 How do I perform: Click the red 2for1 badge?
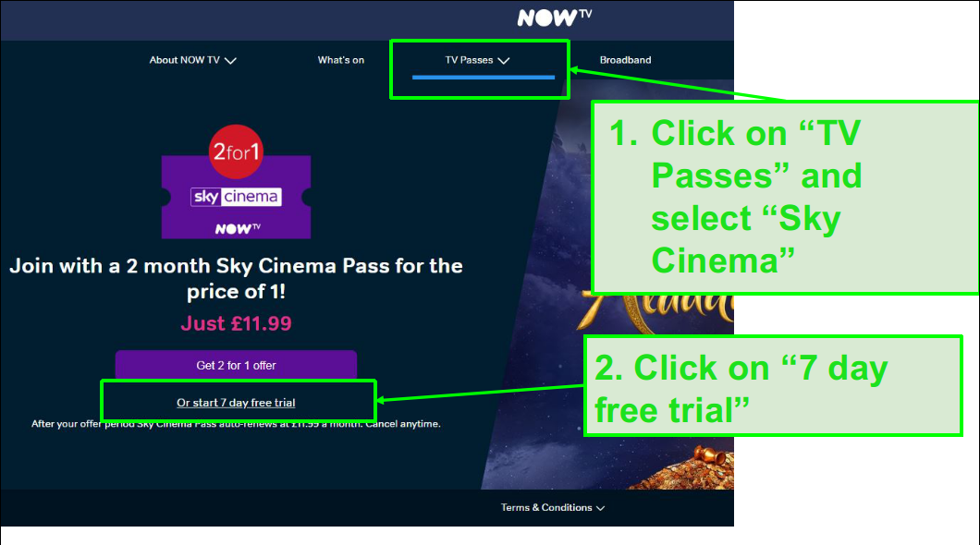point(236,151)
